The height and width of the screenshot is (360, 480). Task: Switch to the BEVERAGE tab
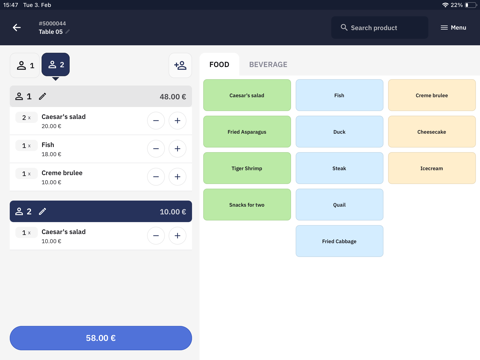pyautogui.click(x=268, y=64)
